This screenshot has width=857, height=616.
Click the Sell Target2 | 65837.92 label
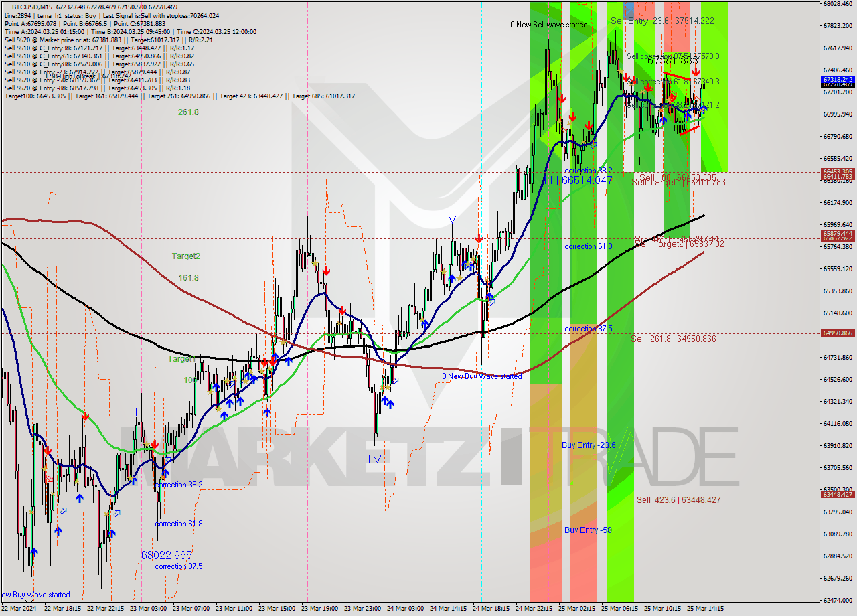(x=679, y=244)
